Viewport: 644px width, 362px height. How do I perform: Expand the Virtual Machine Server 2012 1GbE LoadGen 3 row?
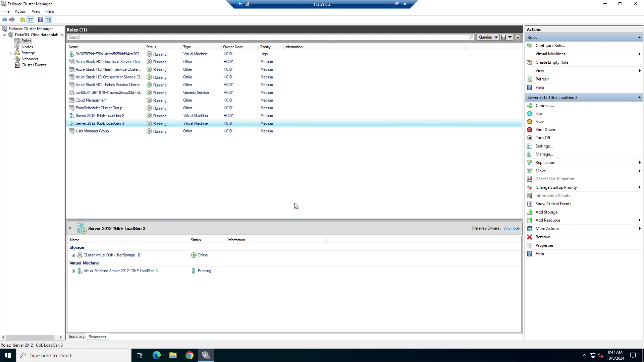[73, 271]
